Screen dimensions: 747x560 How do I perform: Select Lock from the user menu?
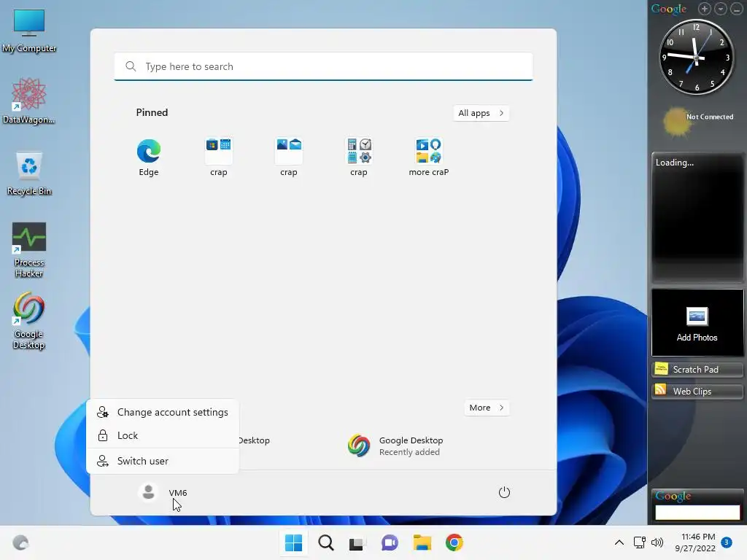click(163, 435)
